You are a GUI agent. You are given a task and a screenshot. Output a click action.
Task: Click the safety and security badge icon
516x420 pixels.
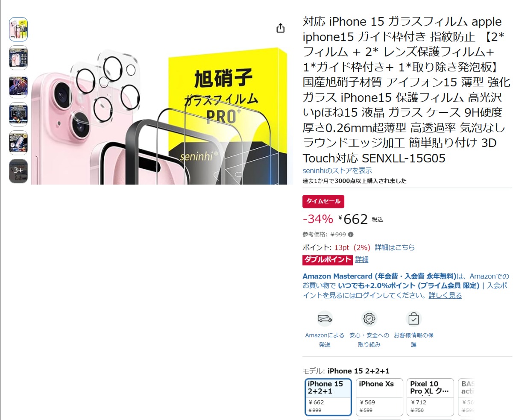pyautogui.click(x=369, y=319)
